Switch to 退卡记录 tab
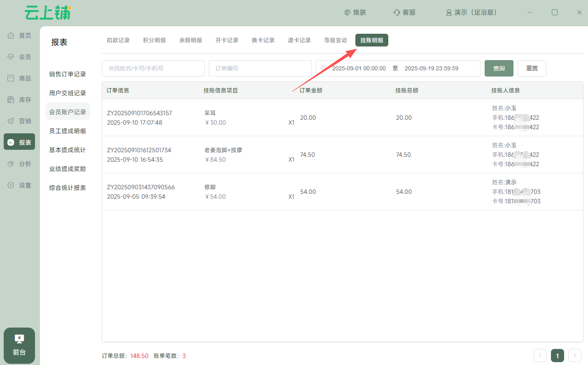The width and height of the screenshot is (588, 365). [299, 40]
